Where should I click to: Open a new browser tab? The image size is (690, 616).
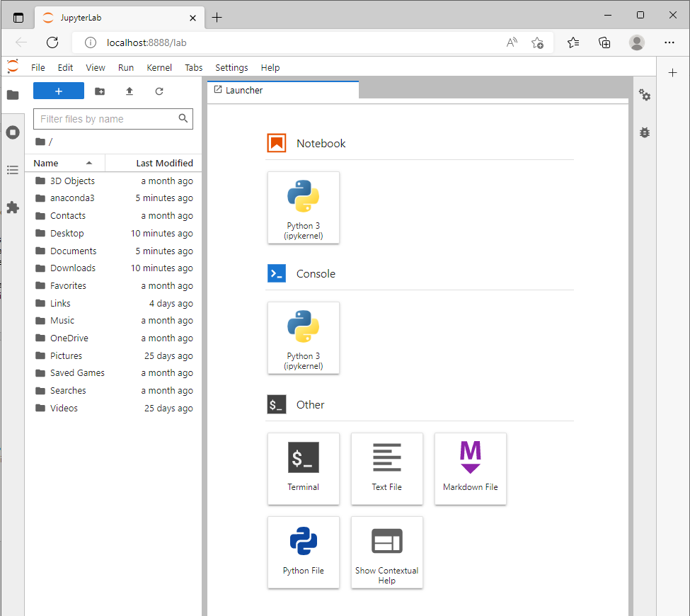(217, 18)
